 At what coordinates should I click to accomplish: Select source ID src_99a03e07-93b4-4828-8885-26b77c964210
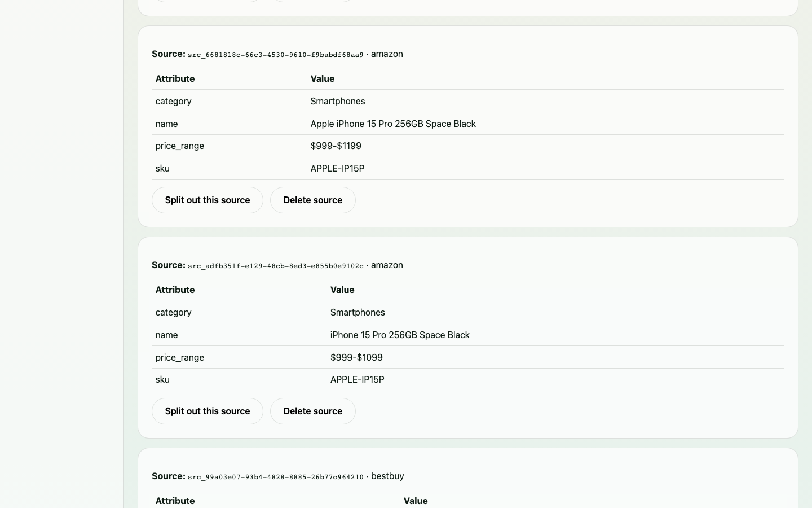click(276, 477)
